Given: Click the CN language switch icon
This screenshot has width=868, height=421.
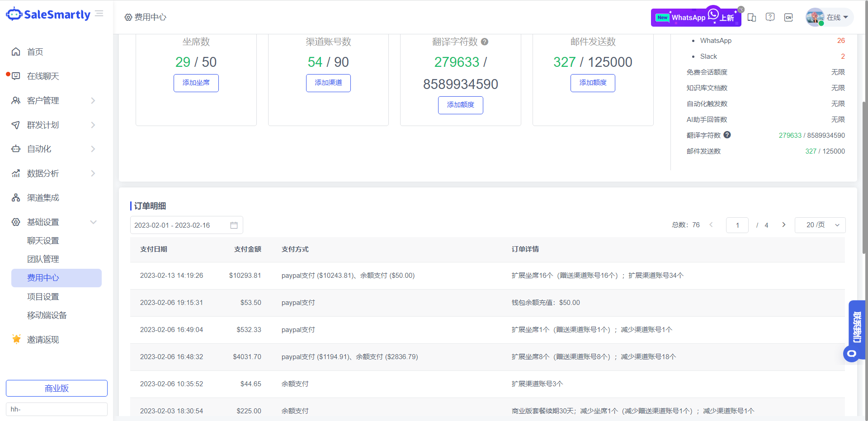Looking at the screenshot, I should click(788, 17).
